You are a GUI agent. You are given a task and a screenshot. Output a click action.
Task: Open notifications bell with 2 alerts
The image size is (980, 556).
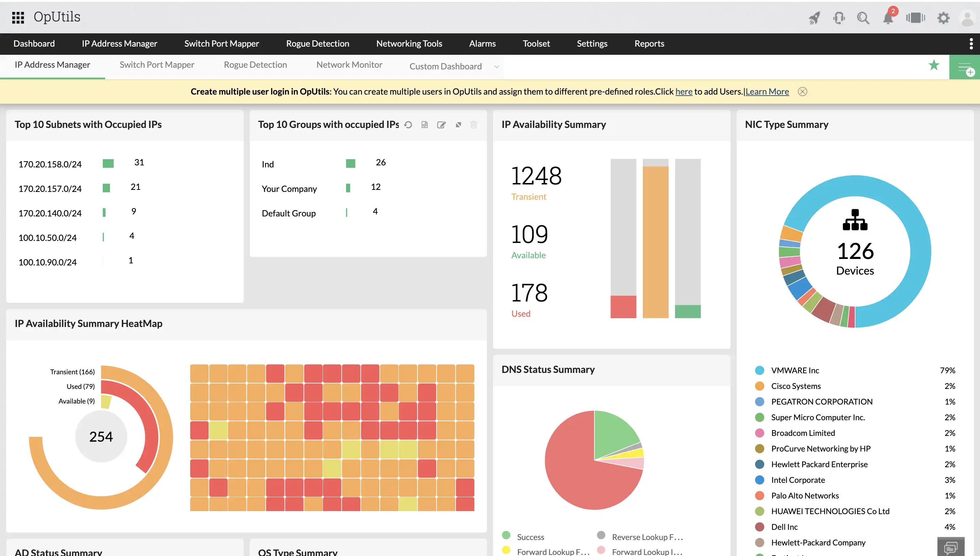coord(888,18)
